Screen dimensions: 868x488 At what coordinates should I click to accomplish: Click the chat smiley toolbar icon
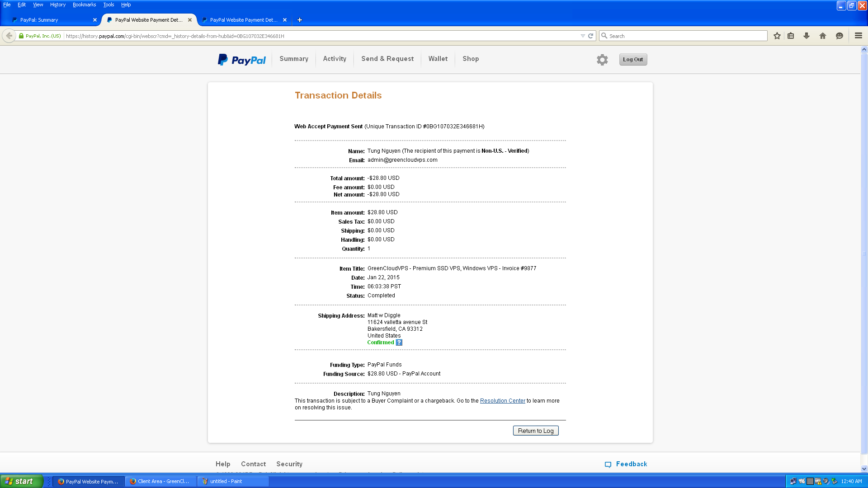click(x=840, y=36)
